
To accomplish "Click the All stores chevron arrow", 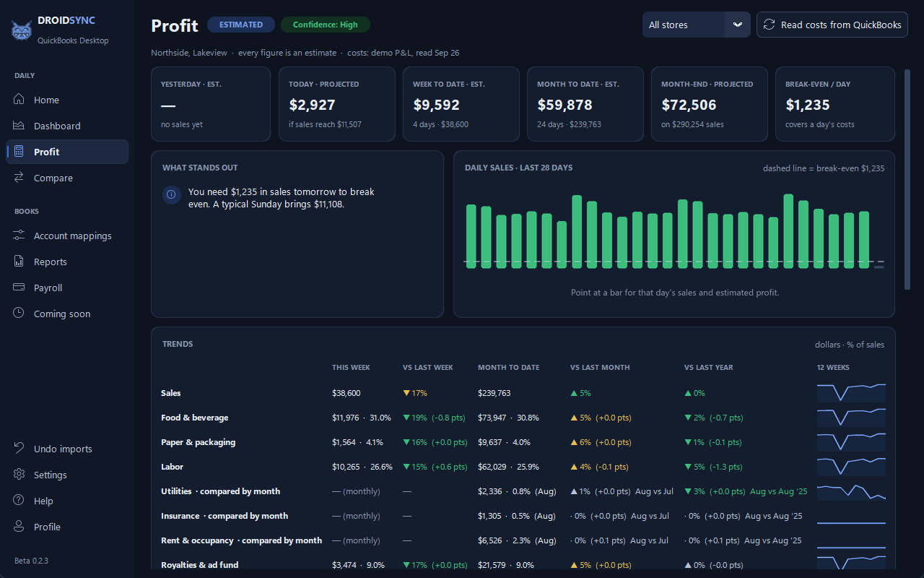I will [x=737, y=25].
